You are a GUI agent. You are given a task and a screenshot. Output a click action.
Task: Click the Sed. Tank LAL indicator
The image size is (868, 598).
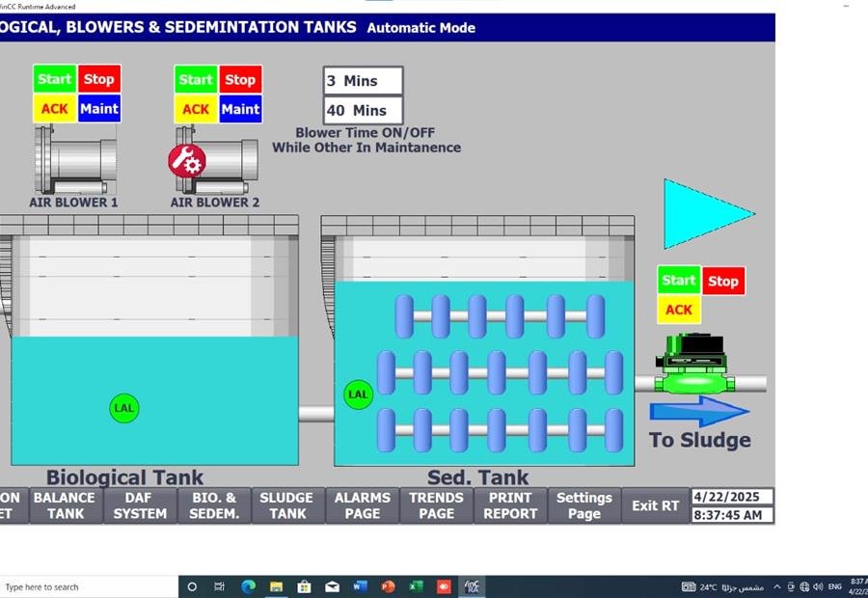pos(358,394)
